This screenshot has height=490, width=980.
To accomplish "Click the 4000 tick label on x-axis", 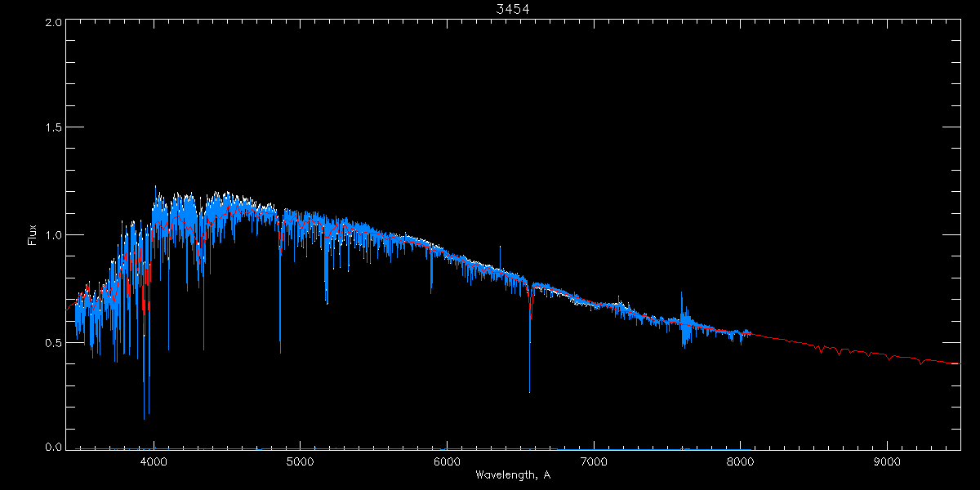I will (154, 461).
